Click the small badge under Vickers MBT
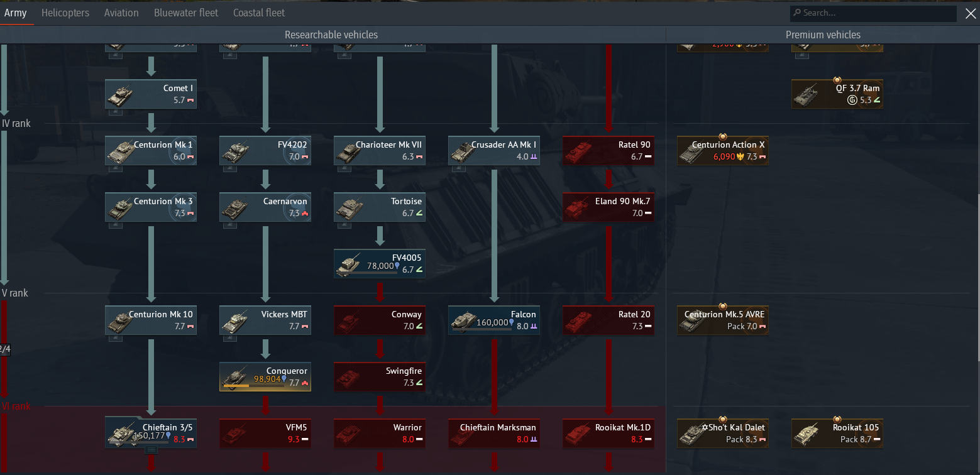Screen dimensions: 980x475 click(230, 338)
